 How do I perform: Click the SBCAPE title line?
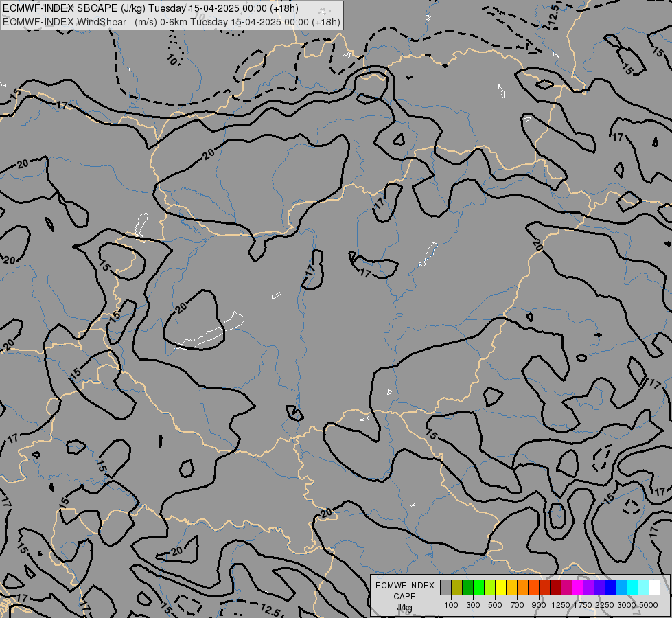point(150,8)
